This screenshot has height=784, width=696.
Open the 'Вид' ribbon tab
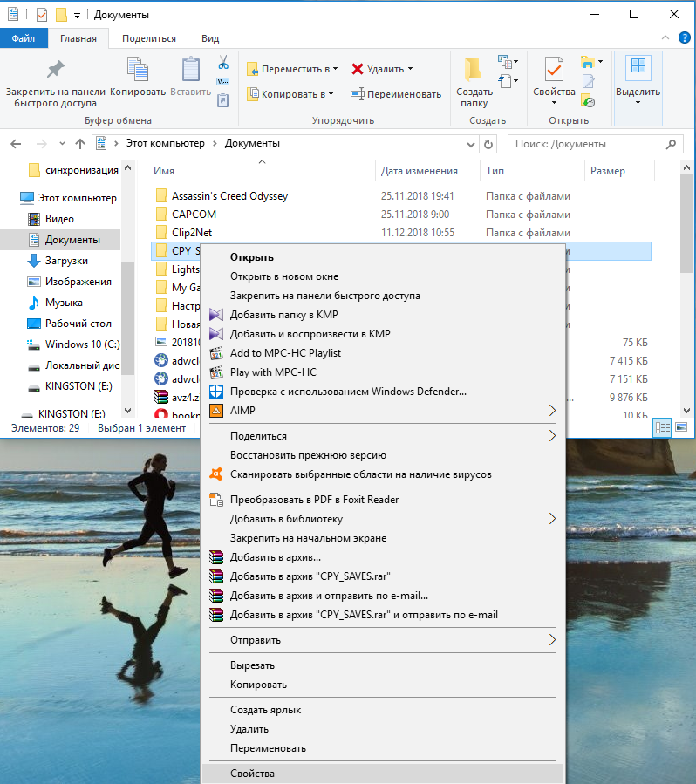(210, 38)
